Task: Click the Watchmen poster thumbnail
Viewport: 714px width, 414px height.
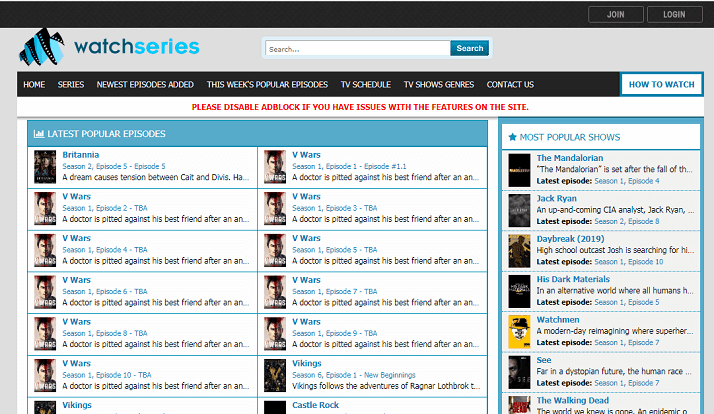Action: (x=518, y=332)
